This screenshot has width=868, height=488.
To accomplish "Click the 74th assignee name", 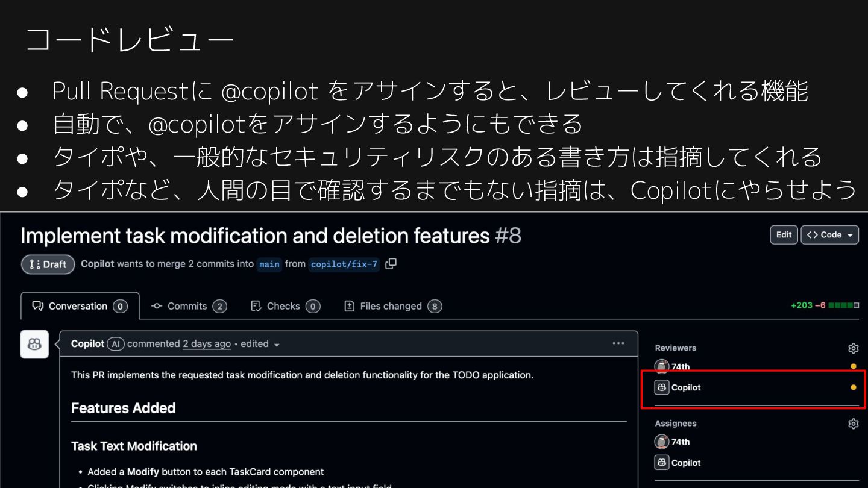I will tap(681, 442).
